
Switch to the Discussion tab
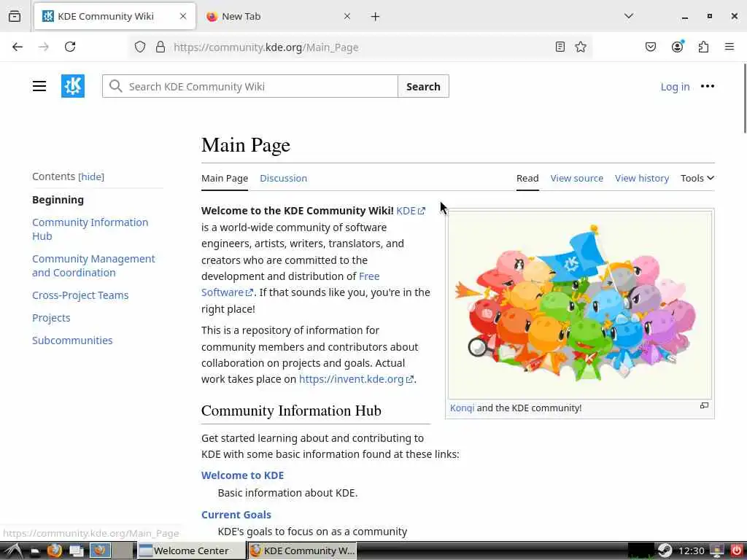pyautogui.click(x=283, y=178)
